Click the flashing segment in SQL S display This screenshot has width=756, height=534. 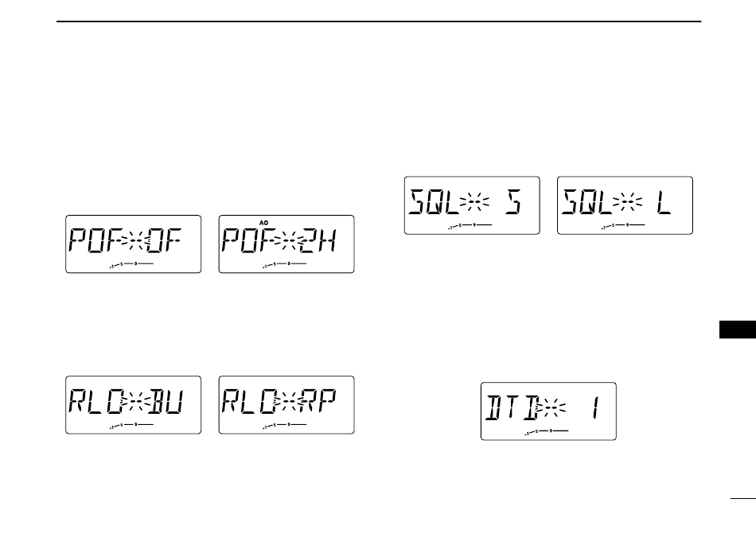pos(474,202)
